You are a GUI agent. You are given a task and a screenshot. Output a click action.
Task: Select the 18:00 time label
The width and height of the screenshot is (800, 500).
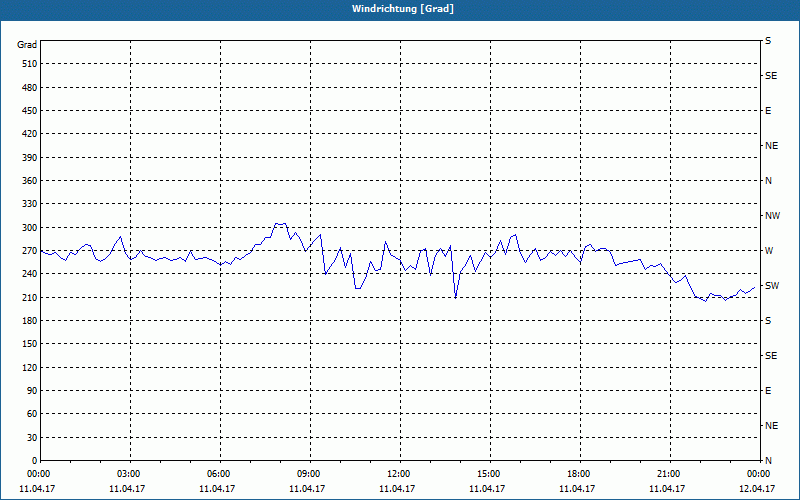click(x=581, y=474)
